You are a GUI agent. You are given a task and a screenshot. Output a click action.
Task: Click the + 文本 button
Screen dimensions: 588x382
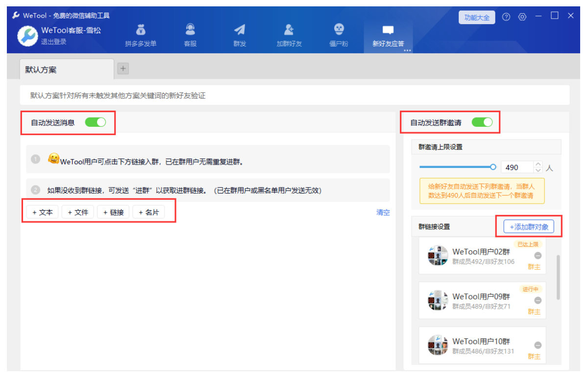43,212
